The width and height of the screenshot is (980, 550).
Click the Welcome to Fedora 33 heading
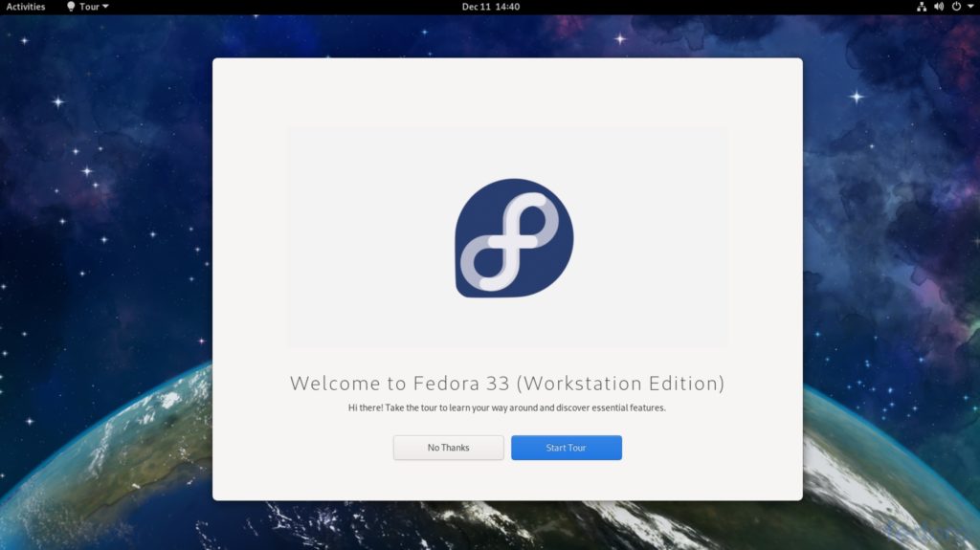[507, 384]
